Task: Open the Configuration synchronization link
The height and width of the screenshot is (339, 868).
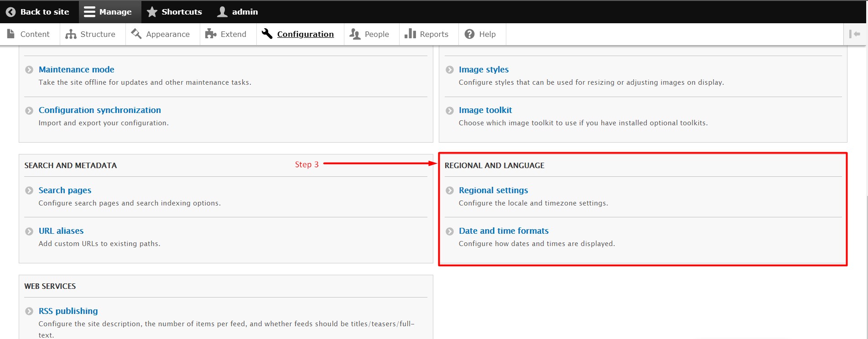Action: [100, 110]
